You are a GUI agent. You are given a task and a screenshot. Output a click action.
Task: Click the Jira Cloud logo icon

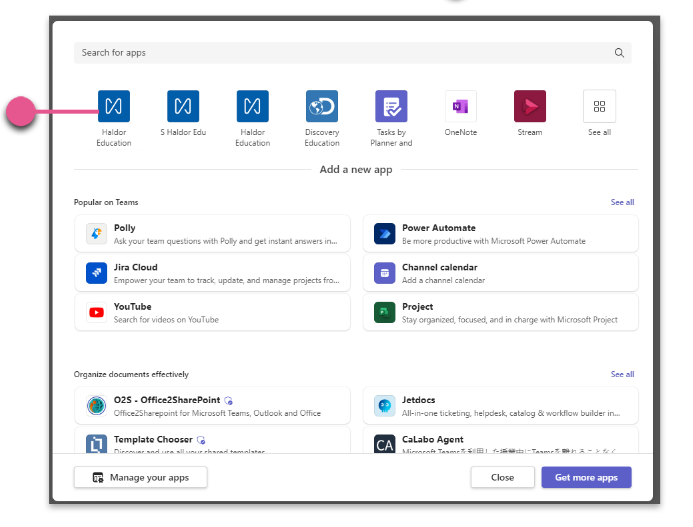[96, 273]
